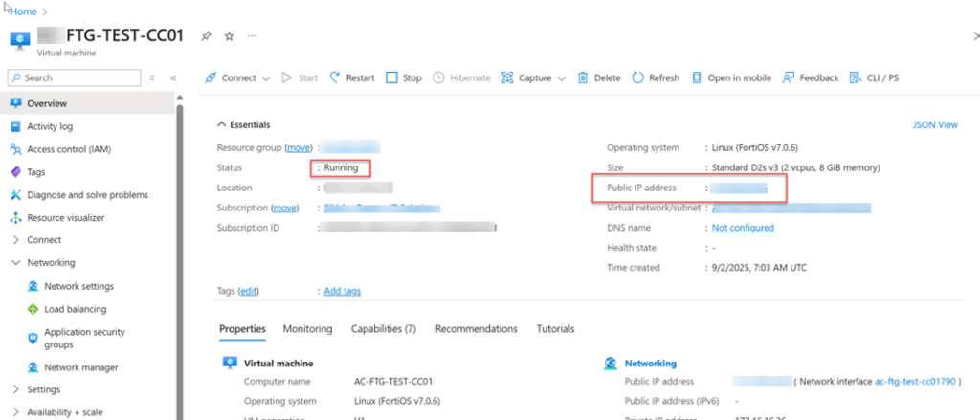This screenshot has width=980, height=420.
Task: Open the Connect dropdown arrow
Action: pyautogui.click(x=266, y=78)
